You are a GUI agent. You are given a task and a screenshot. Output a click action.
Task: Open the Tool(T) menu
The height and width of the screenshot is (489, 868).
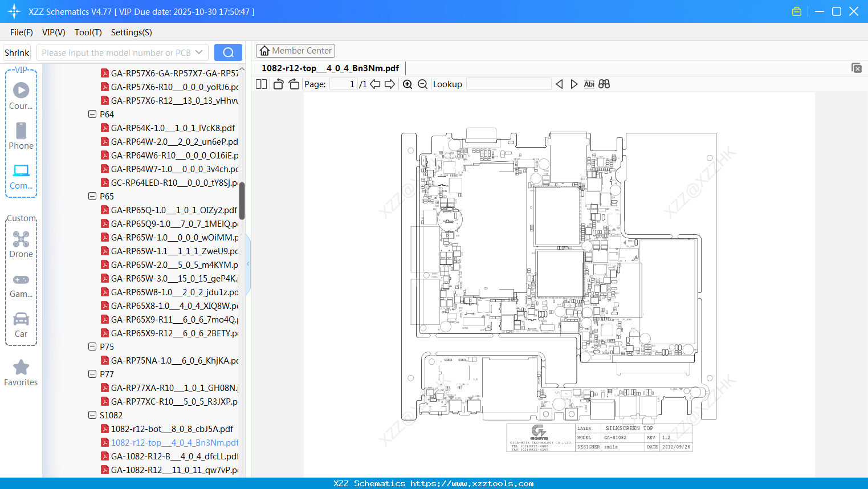click(x=88, y=32)
